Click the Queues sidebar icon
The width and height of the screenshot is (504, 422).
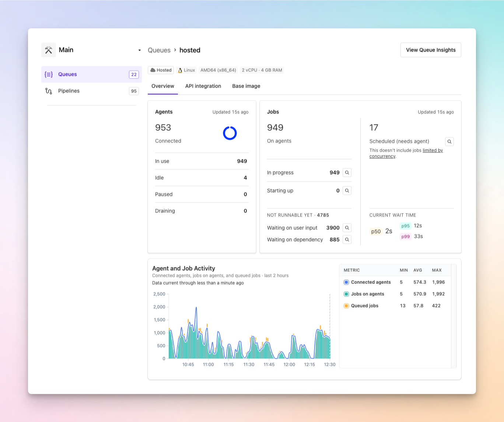(x=49, y=74)
